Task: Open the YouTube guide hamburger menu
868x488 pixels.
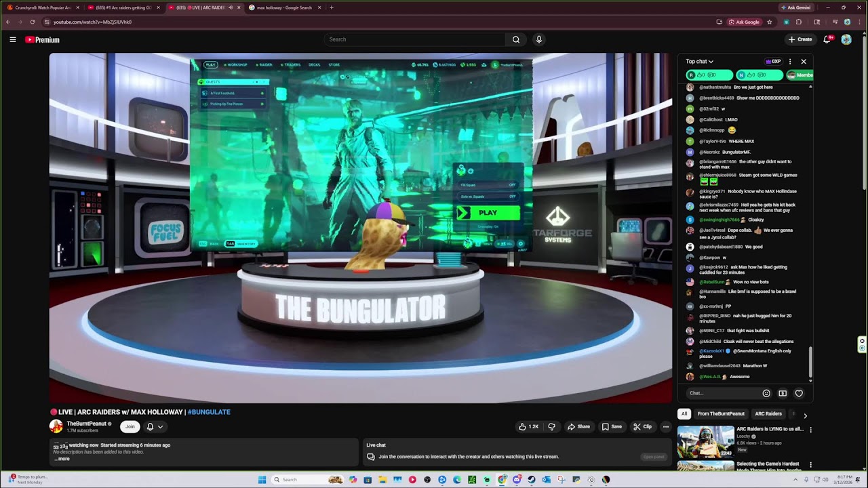Action: coord(13,39)
